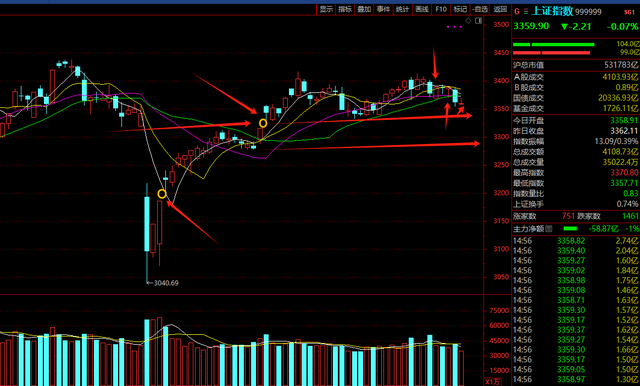Open the 指标 indicators menu
640x386 pixels.
click(345, 9)
